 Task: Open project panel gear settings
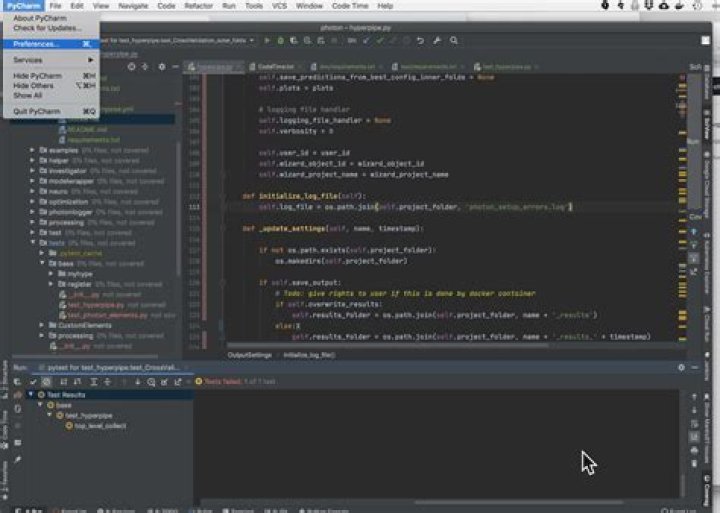coord(162,67)
